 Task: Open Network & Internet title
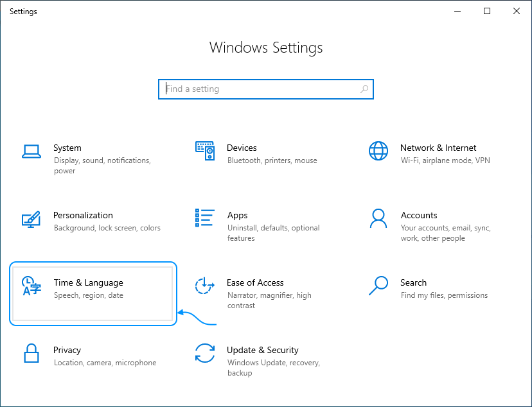click(438, 148)
